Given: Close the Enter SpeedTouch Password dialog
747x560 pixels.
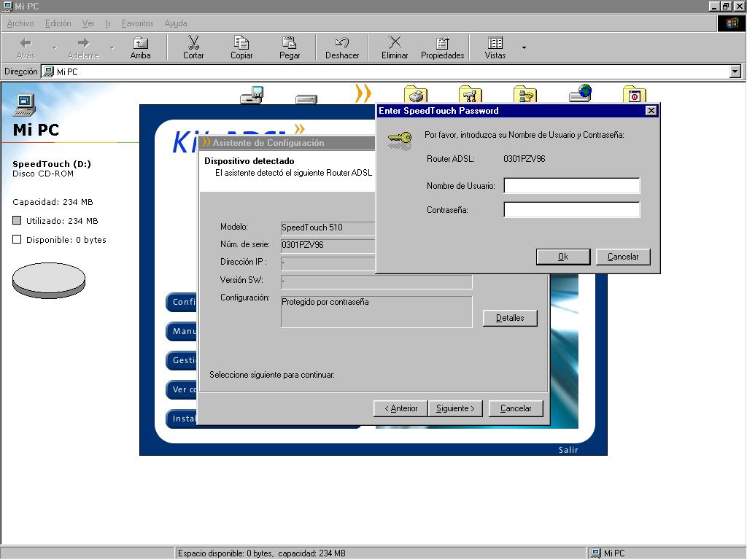Looking at the screenshot, I should (651, 111).
